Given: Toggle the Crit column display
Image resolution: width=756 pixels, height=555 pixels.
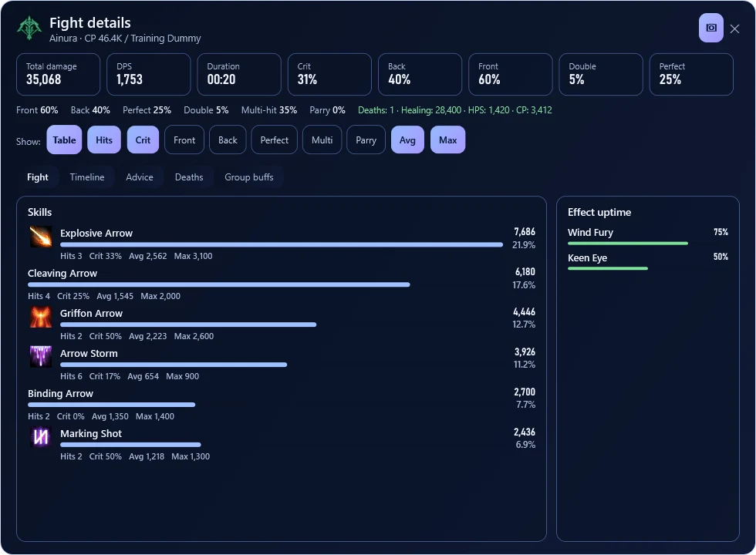Looking at the screenshot, I should (143, 140).
